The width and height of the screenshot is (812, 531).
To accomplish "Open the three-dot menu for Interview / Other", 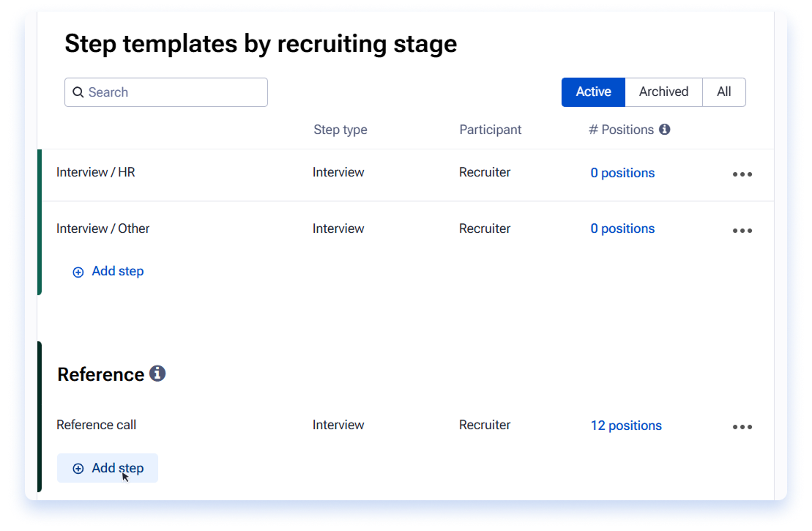I will coord(742,231).
